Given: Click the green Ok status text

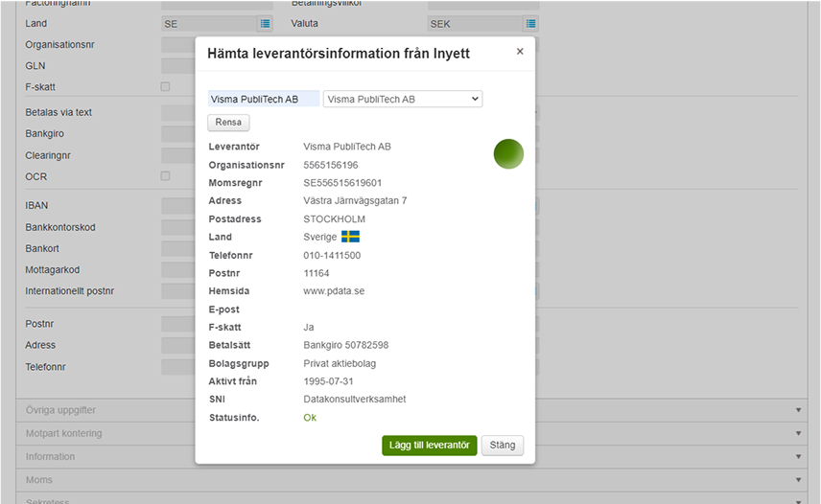Looking at the screenshot, I should (x=310, y=418).
